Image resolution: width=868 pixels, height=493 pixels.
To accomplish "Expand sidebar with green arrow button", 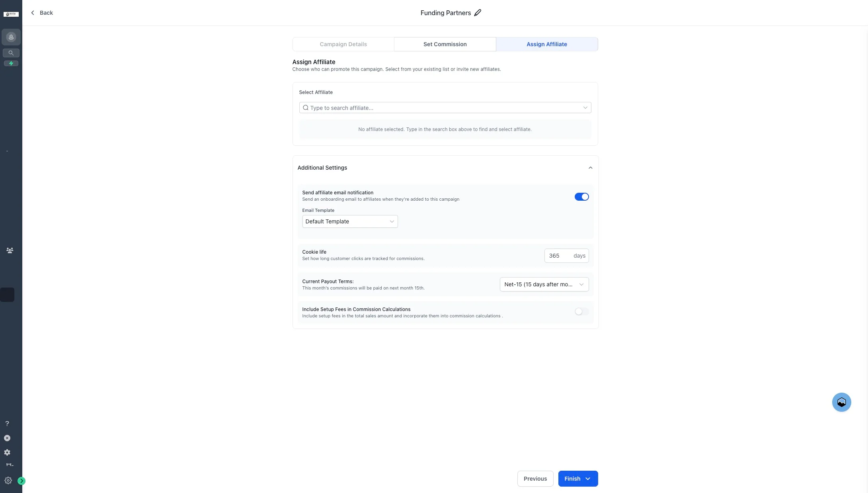I will (x=21, y=481).
